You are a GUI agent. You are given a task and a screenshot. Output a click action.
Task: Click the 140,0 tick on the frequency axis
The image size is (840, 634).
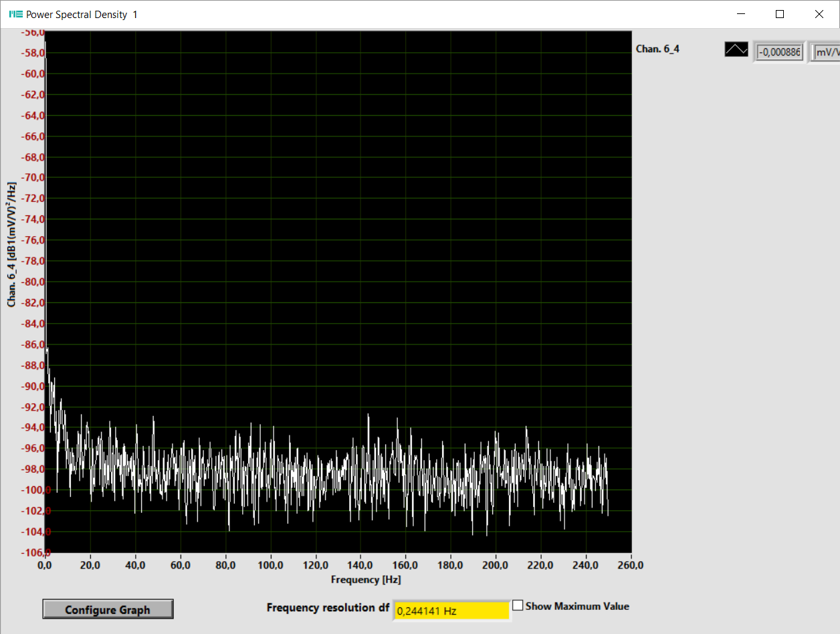pyautogui.click(x=360, y=565)
